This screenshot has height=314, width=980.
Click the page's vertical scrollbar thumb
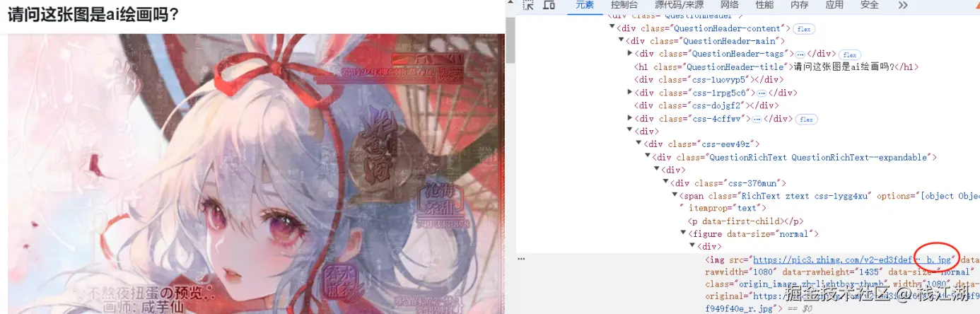[510, 39]
